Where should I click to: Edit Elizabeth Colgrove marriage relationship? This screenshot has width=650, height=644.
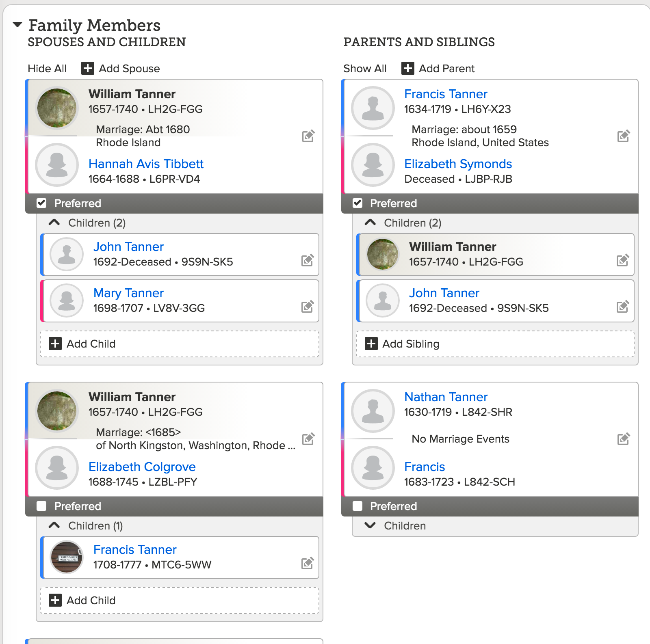[308, 439]
